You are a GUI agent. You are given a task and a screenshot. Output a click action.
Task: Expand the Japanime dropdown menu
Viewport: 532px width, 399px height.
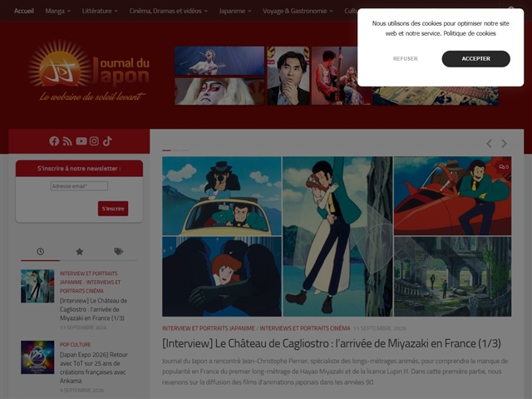pos(235,11)
